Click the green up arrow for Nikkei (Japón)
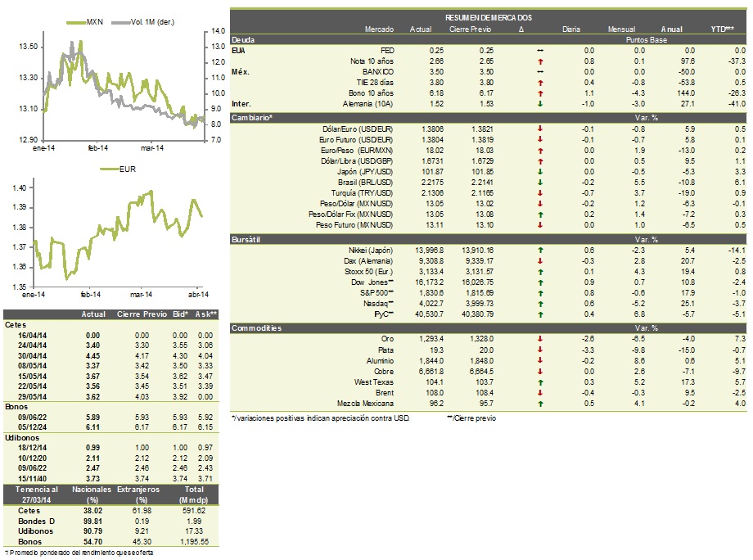Viewport: 753px width, 560px height. click(540, 251)
